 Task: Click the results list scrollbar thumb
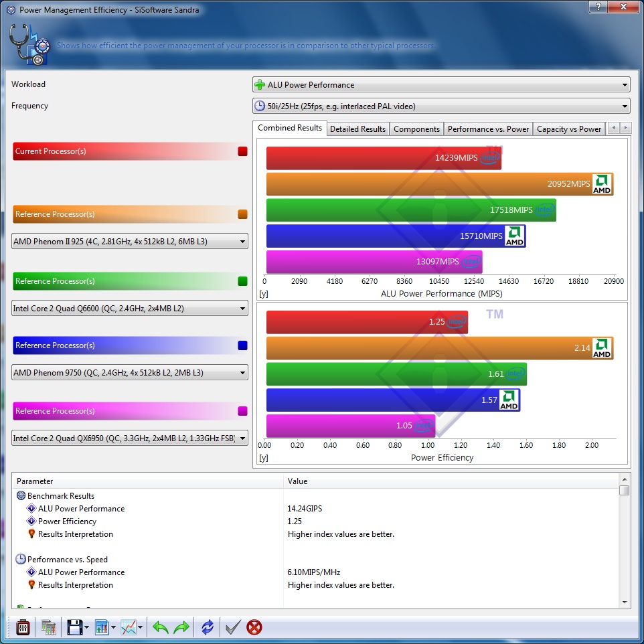tap(625, 490)
